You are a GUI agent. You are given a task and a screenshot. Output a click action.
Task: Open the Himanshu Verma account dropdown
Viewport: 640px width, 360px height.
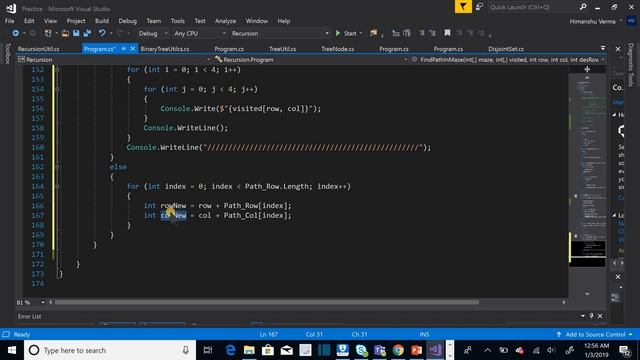pyautogui.click(x=596, y=21)
